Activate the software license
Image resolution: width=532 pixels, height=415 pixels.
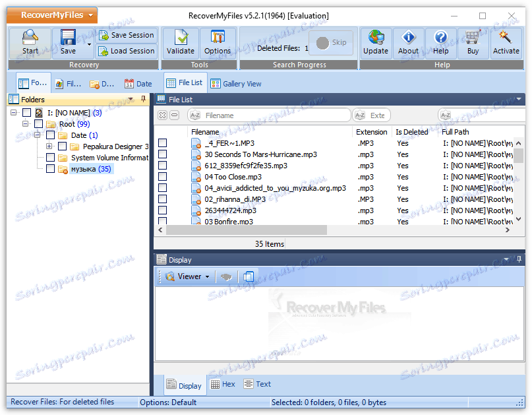[506, 43]
